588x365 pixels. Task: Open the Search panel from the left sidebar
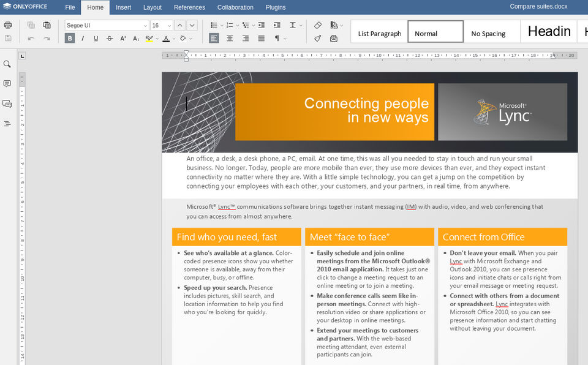[x=7, y=64]
